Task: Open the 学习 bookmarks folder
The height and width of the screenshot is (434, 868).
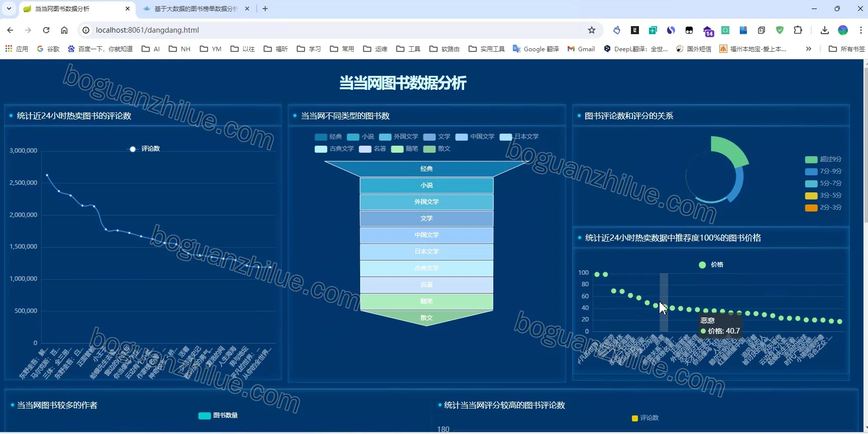Action: tap(309, 49)
